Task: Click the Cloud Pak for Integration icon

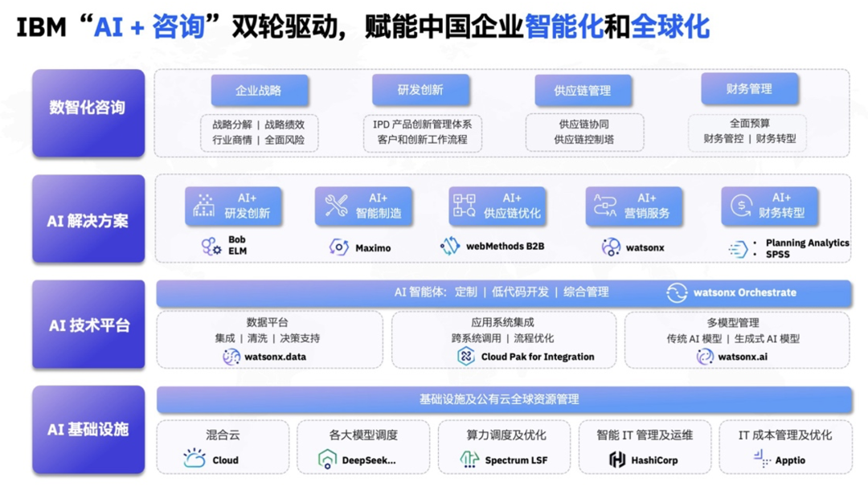Action: [x=466, y=356]
